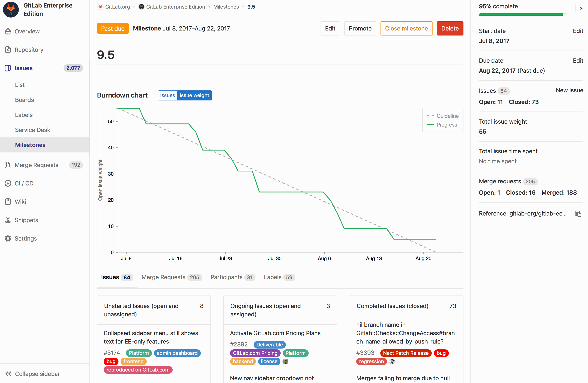This screenshot has width=588, height=383.
Task: Click the GitLab EE project avatar logo
Action: (11, 10)
